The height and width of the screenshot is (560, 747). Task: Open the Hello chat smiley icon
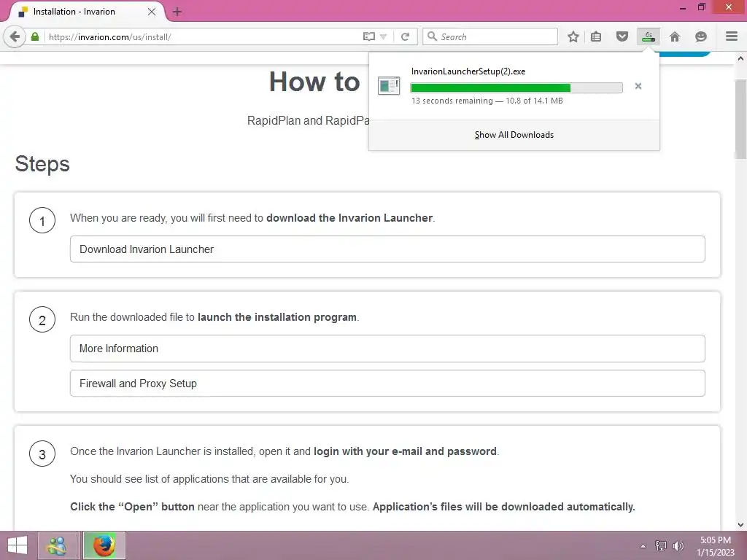(701, 36)
